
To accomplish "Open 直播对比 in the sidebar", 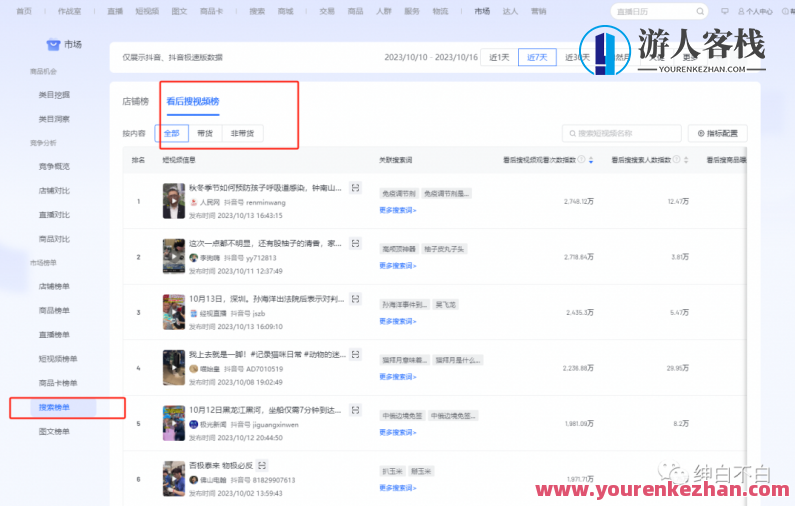I will click(x=54, y=215).
